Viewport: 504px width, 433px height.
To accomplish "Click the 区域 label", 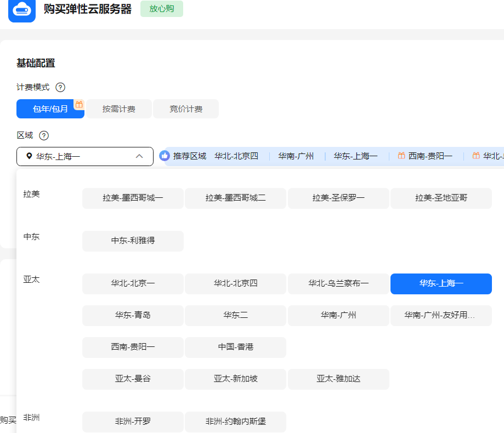I will pyautogui.click(x=25, y=135).
